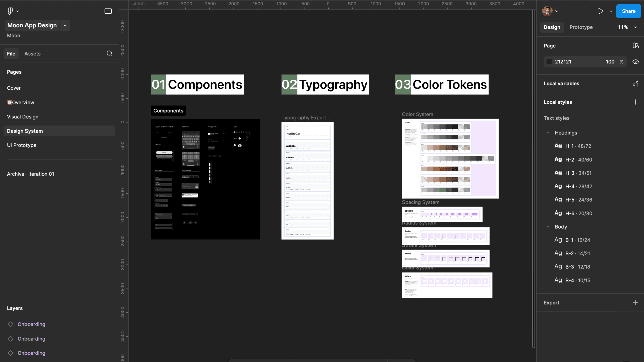Open the Figma main menu logo

coord(10,11)
